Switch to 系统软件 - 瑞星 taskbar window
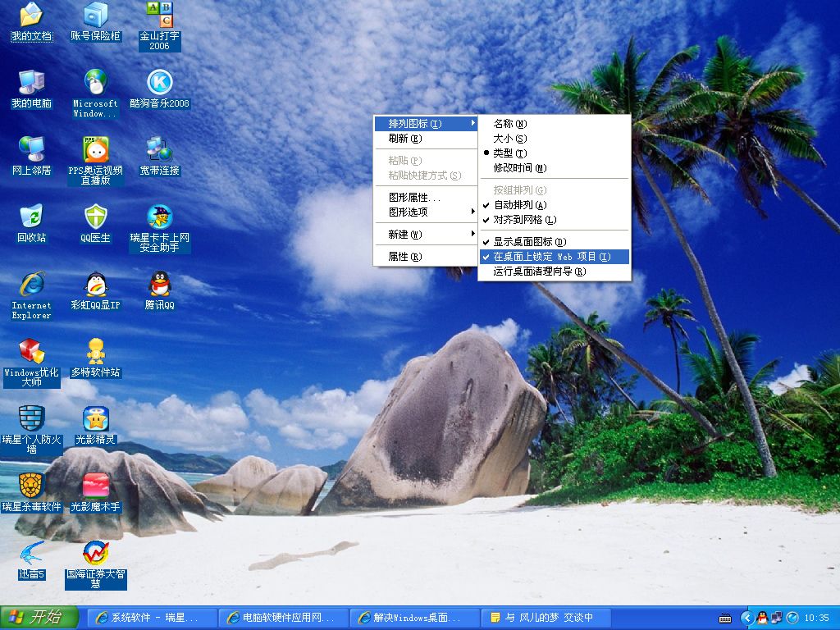The height and width of the screenshot is (630, 840). 151,618
